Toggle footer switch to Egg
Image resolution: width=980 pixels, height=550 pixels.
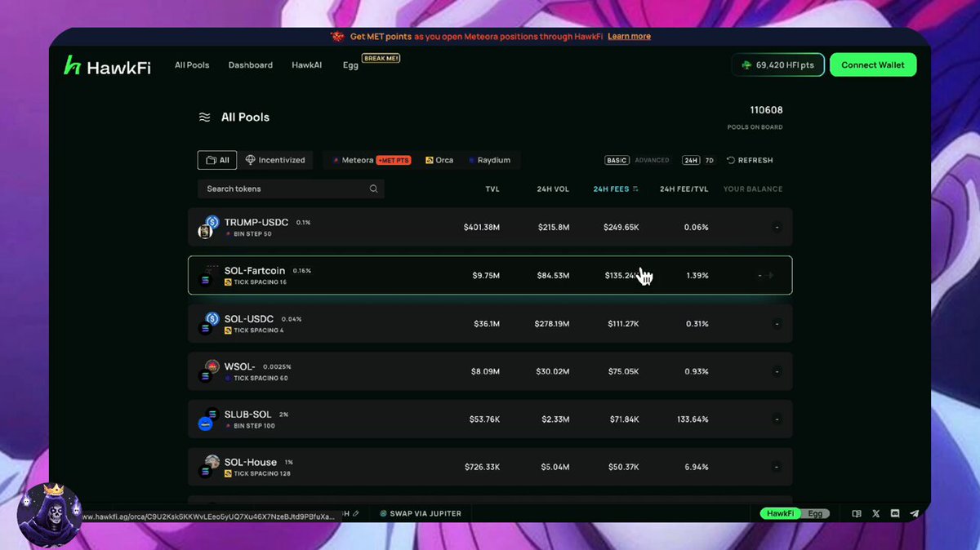pos(815,514)
